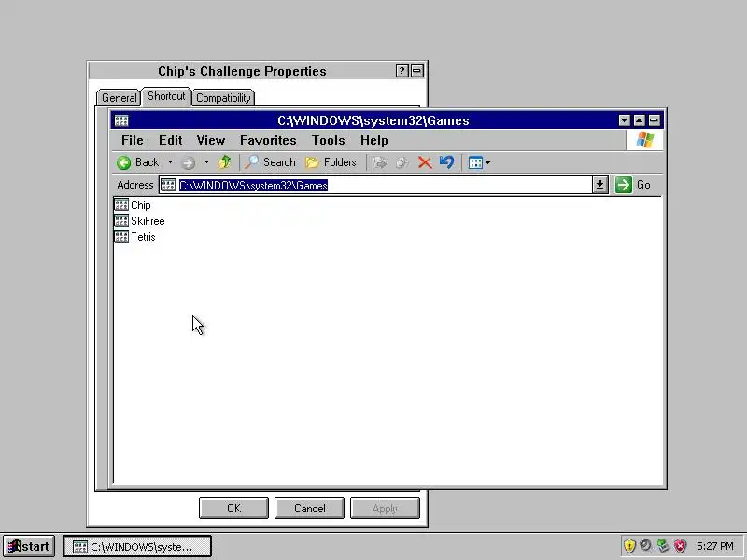Click the red Delete icon
Viewport: 747px width, 560px height.
coord(425,162)
